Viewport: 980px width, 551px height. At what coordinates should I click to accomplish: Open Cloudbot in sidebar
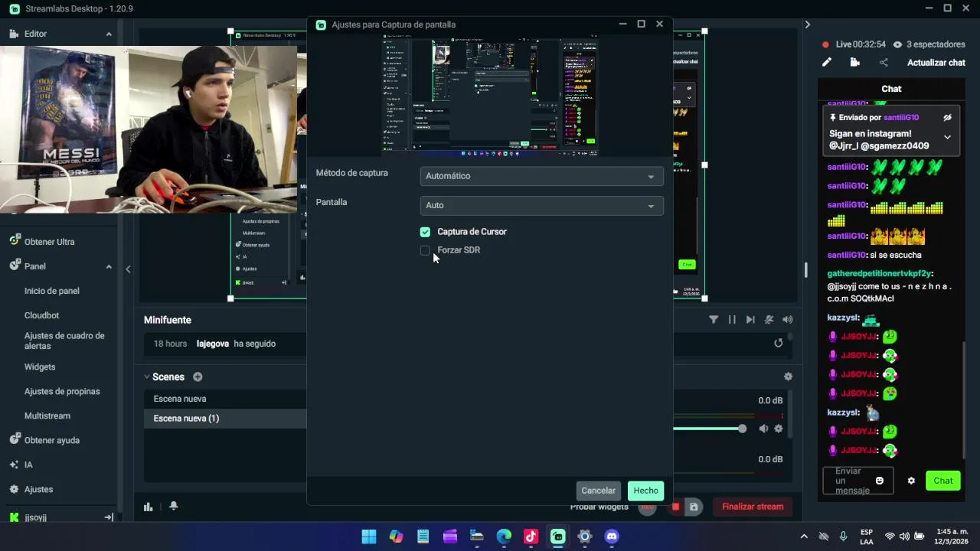coord(41,315)
